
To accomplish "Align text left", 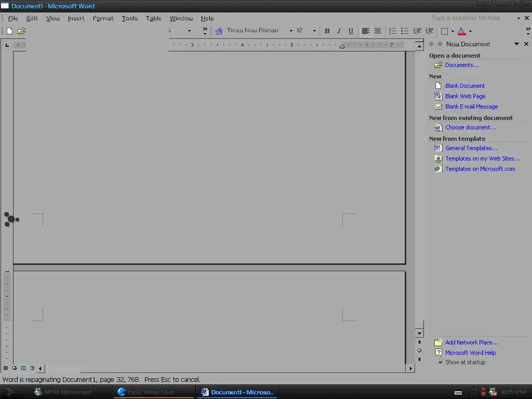I will pyautogui.click(x=365, y=31).
